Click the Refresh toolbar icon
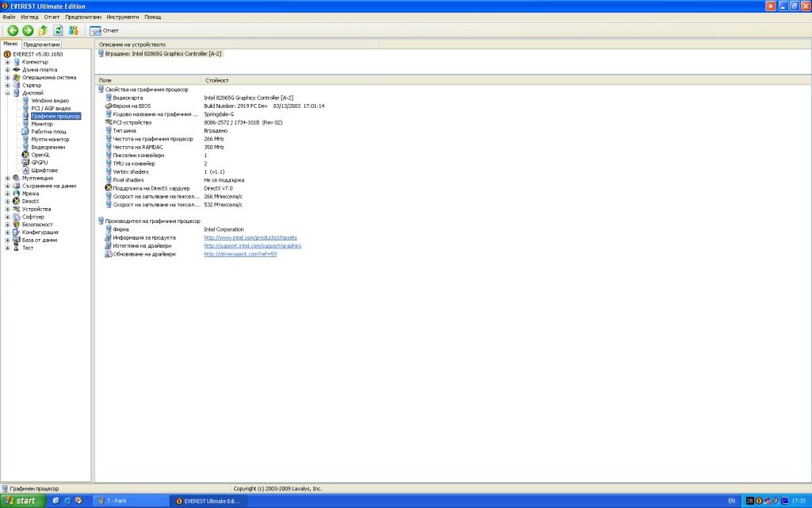 coord(58,31)
